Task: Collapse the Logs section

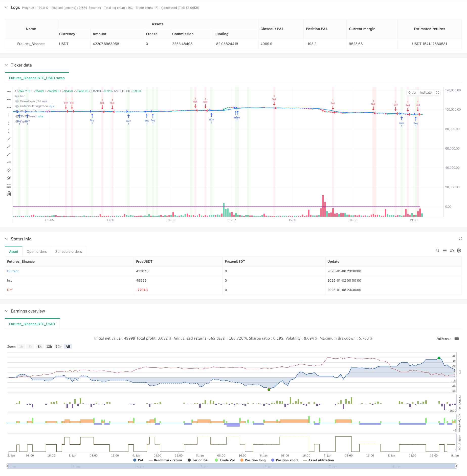Action: (x=6, y=8)
